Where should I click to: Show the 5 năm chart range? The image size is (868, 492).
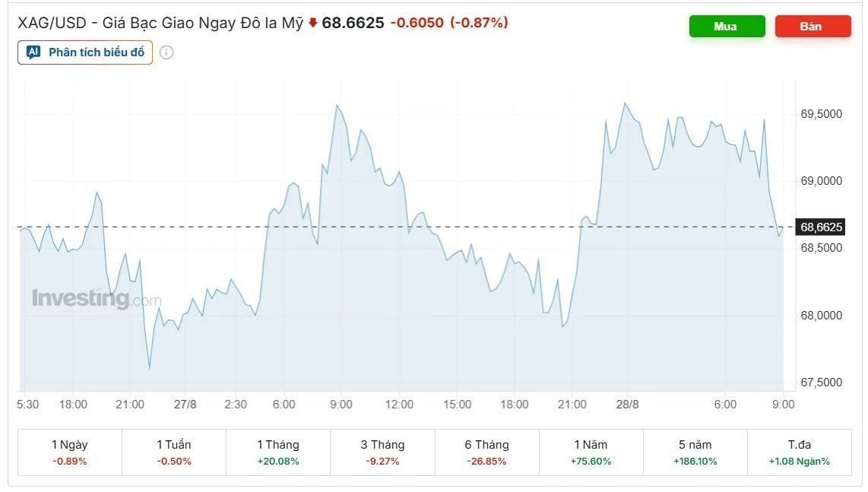pos(695,452)
